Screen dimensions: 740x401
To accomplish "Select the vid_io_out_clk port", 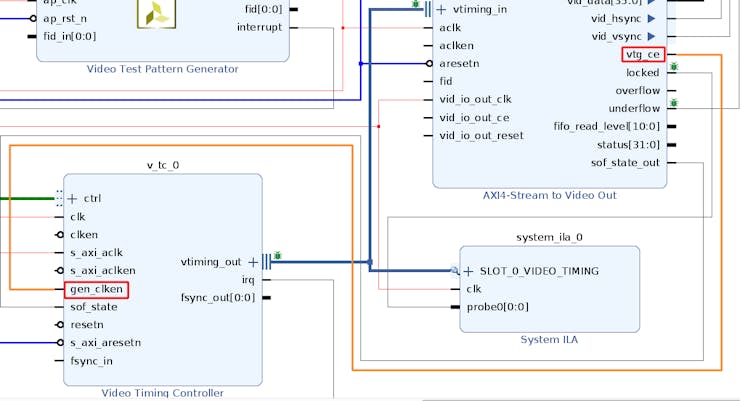I will click(475, 100).
